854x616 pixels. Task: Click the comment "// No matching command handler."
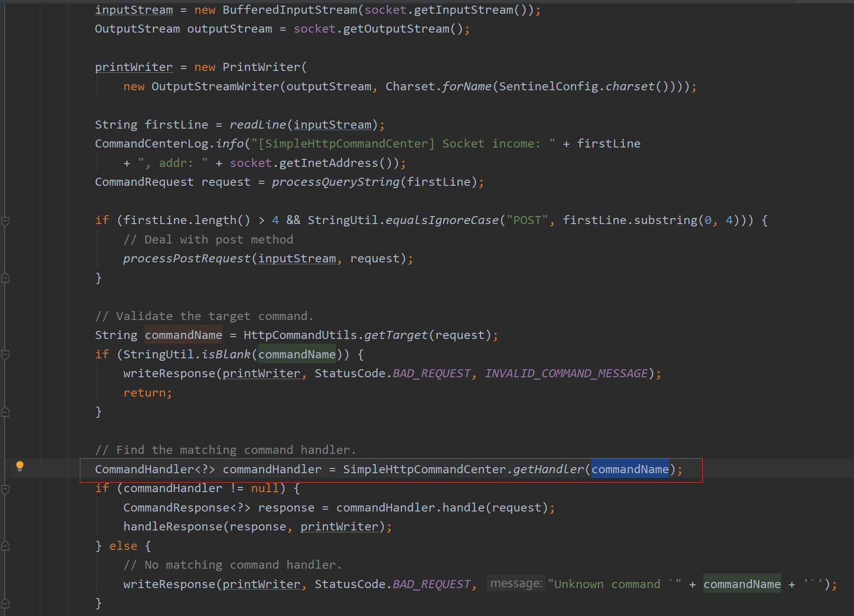(x=233, y=565)
